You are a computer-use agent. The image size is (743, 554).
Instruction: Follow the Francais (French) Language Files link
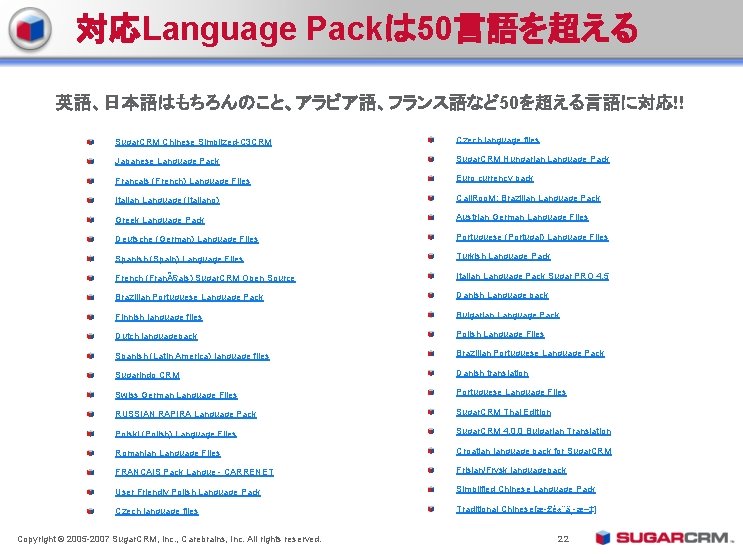183,181
